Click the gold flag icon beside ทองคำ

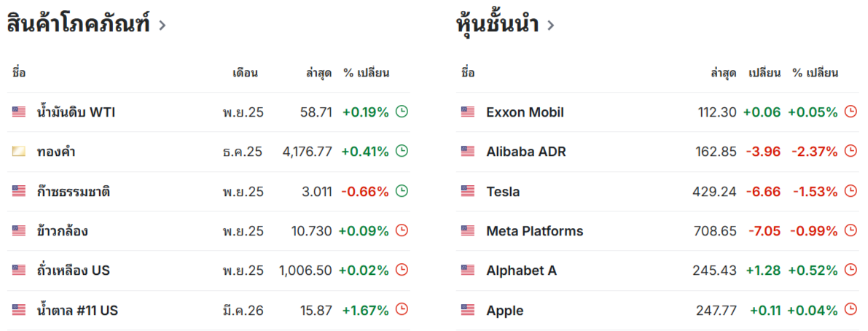19,152
